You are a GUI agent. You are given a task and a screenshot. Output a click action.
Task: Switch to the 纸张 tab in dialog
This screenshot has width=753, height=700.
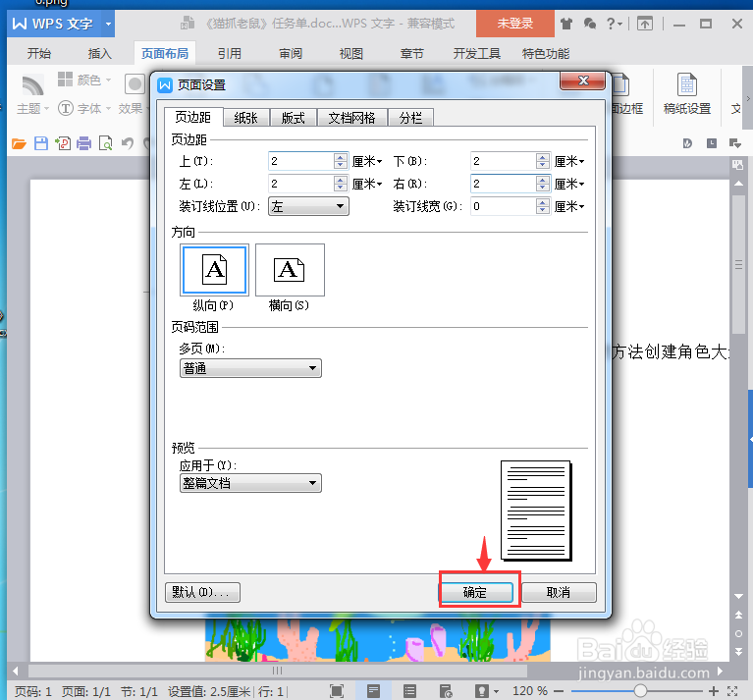pyautogui.click(x=245, y=118)
